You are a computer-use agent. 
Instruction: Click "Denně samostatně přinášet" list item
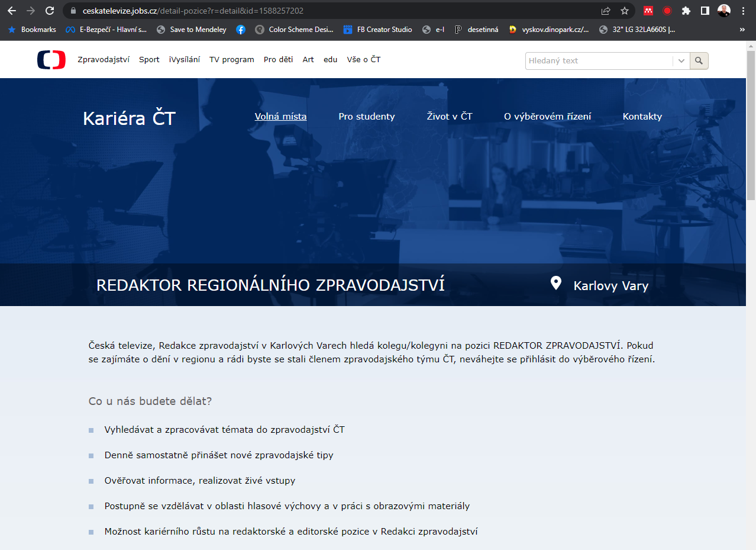pos(219,455)
